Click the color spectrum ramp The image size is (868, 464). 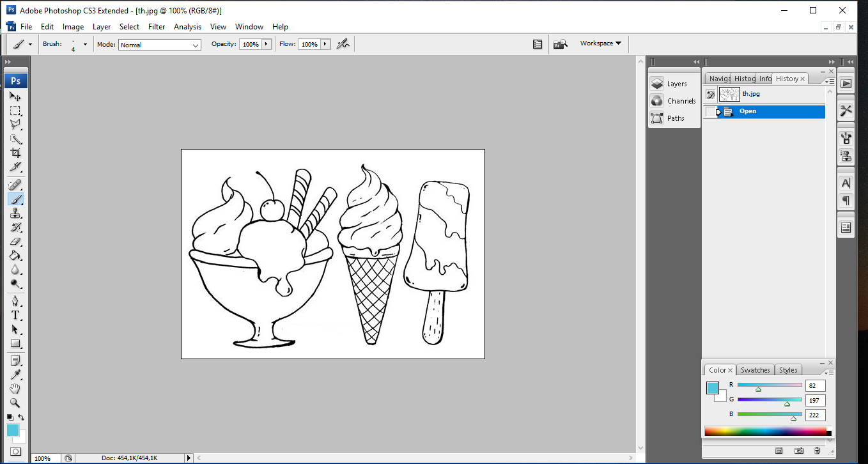(x=765, y=431)
